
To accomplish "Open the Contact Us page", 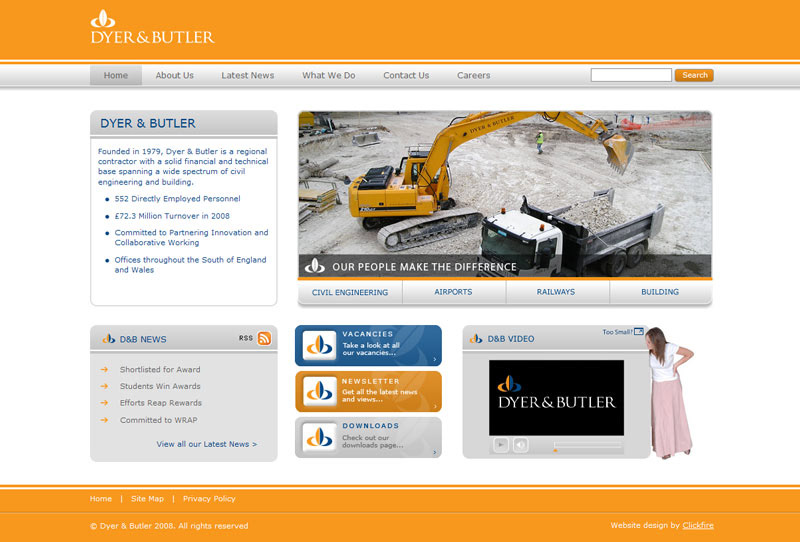I will (406, 76).
